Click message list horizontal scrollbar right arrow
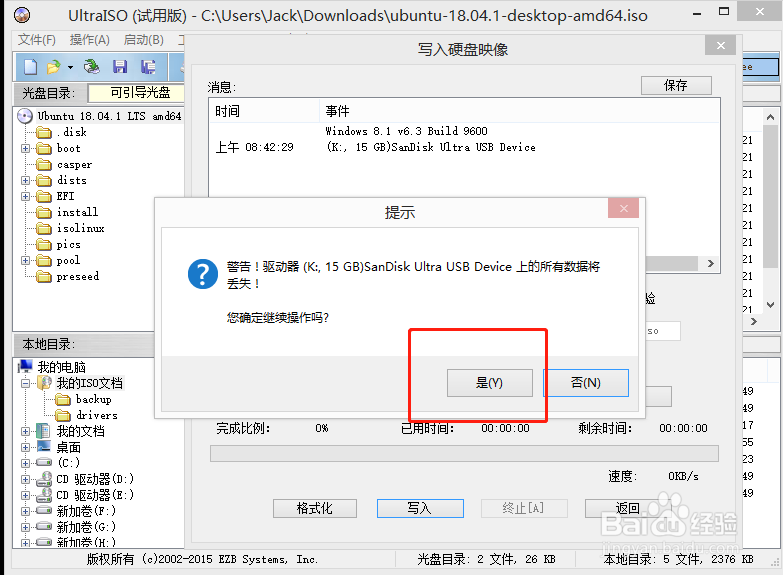Viewport: 783px width, 575px height. coord(710,263)
